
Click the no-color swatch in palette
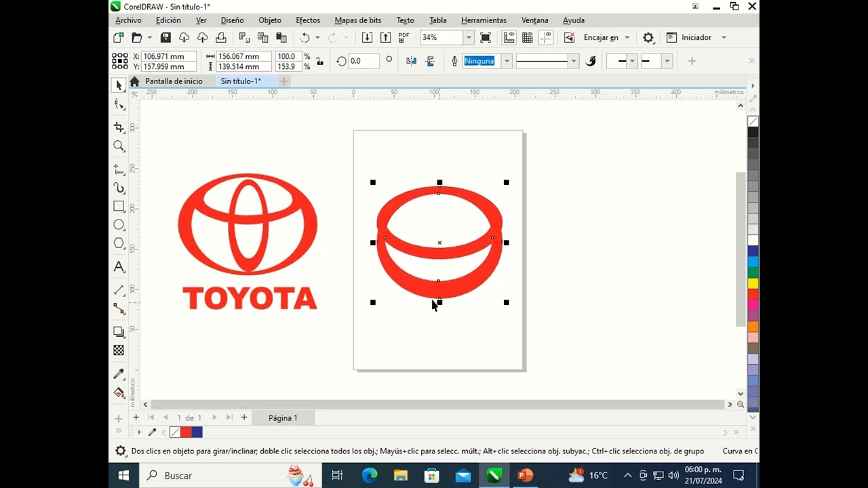[753, 121]
